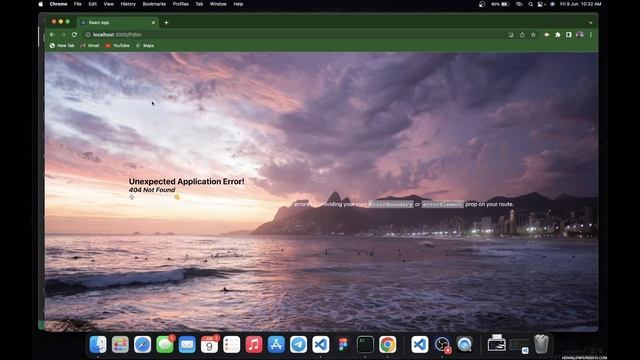Viewport: 640px width, 360px height.
Task: Open Telegram from the Dock
Action: [298, 344]
